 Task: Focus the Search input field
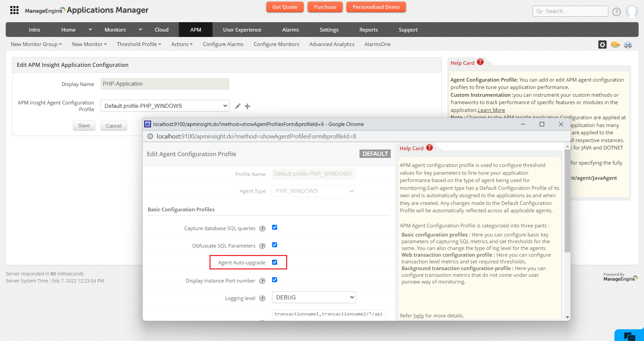click(x=570, y=11)
